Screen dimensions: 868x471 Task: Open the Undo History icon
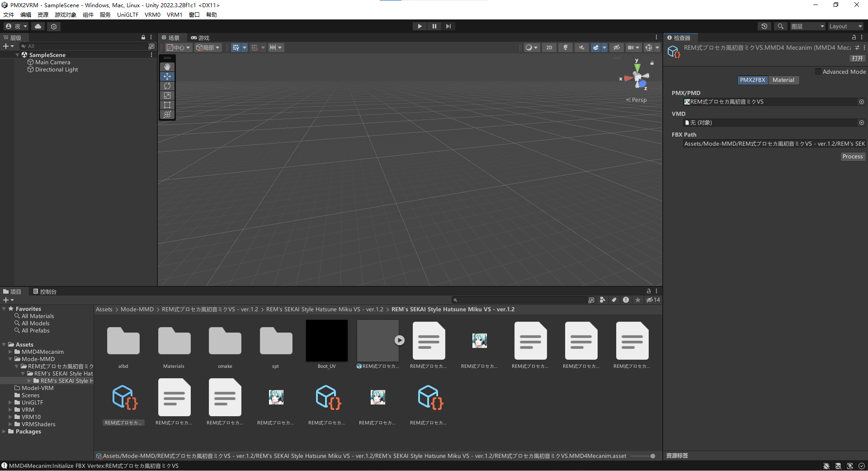pos(764,26)
